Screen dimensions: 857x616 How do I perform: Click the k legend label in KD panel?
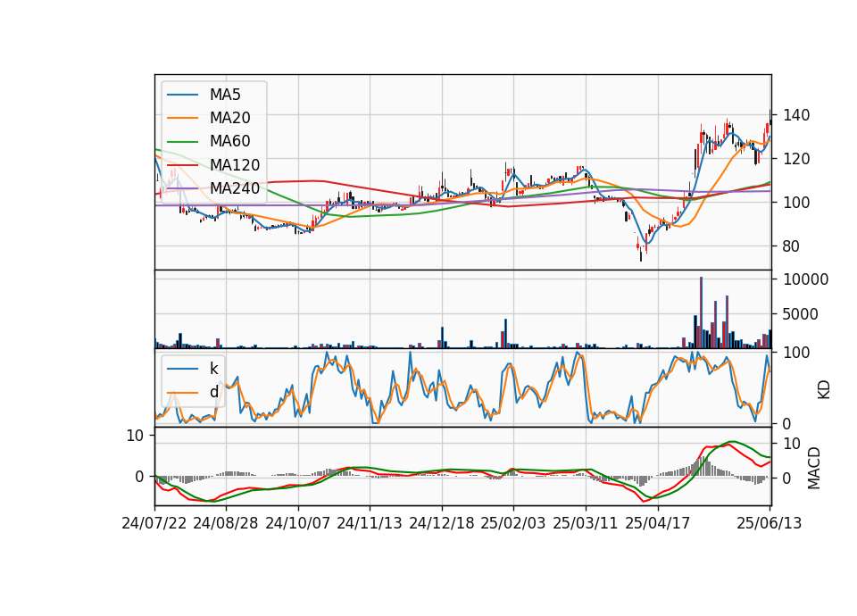tap(213, 369)
